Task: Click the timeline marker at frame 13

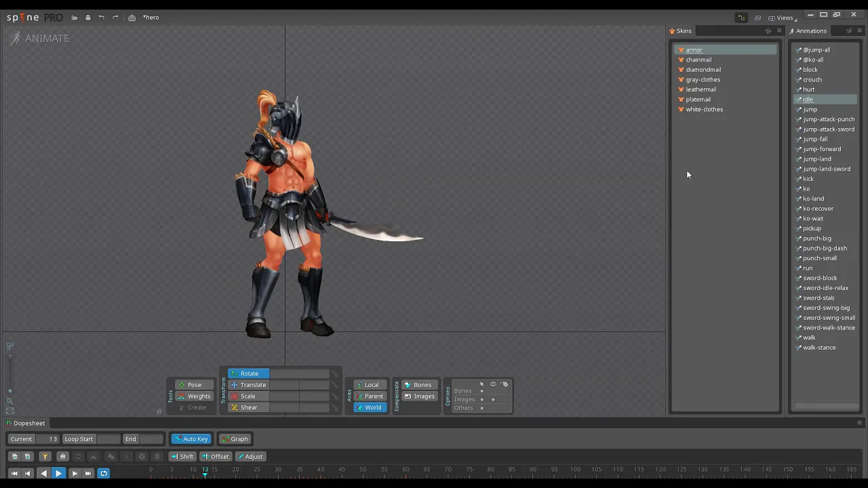Action: [x=205, y=474]
